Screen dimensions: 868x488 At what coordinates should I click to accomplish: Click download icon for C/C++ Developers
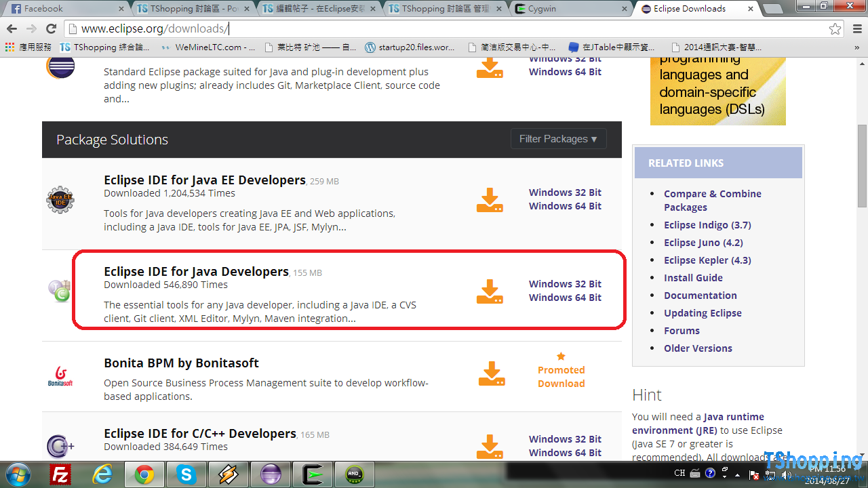pos(490,446)
